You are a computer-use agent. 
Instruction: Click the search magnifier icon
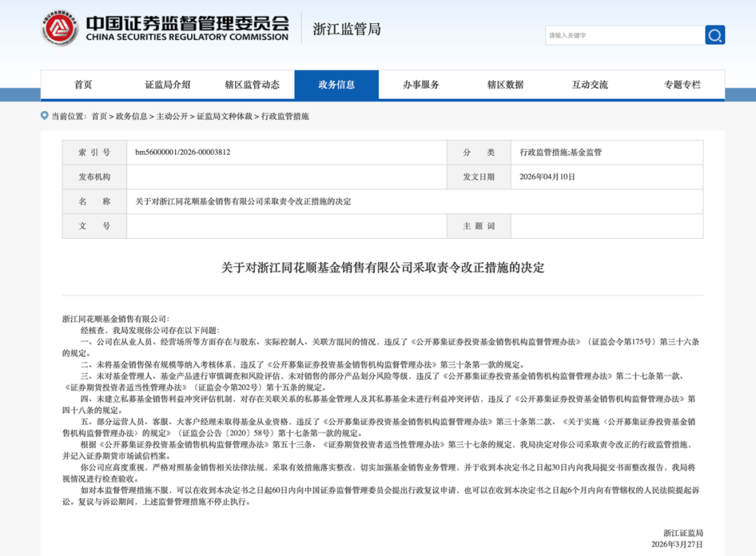tap(715, 34)
